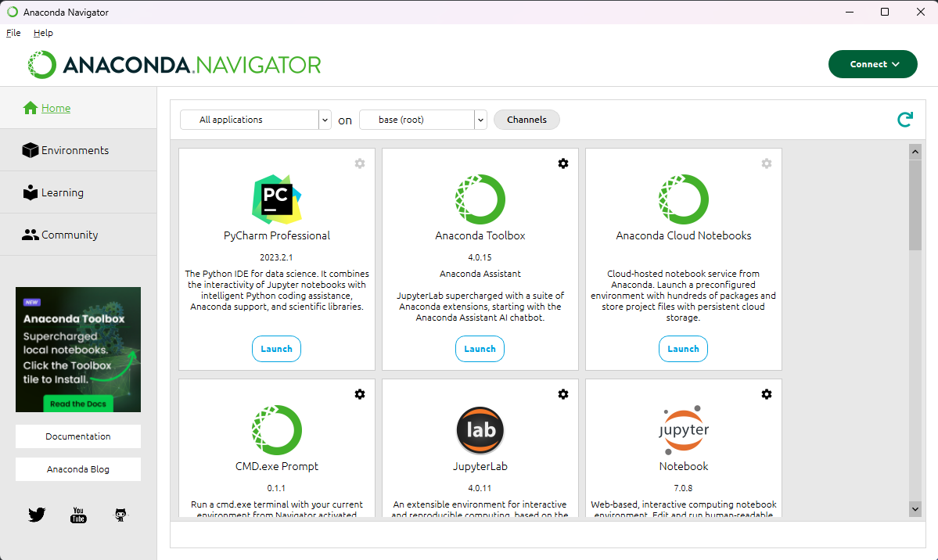
Task: Open the Help menu
Action: pos(43,33)
